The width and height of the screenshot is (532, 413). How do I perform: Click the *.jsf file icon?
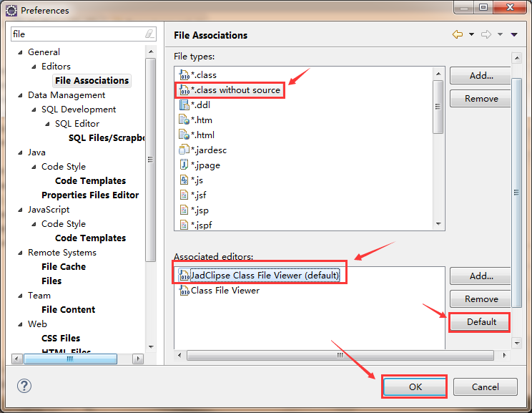184,195
